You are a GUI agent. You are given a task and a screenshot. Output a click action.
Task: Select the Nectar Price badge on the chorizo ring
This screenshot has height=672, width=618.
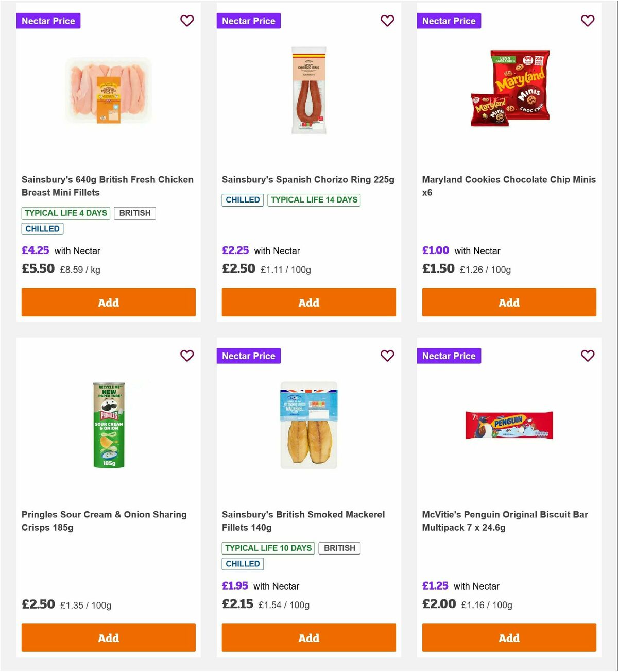coord(249,21)
